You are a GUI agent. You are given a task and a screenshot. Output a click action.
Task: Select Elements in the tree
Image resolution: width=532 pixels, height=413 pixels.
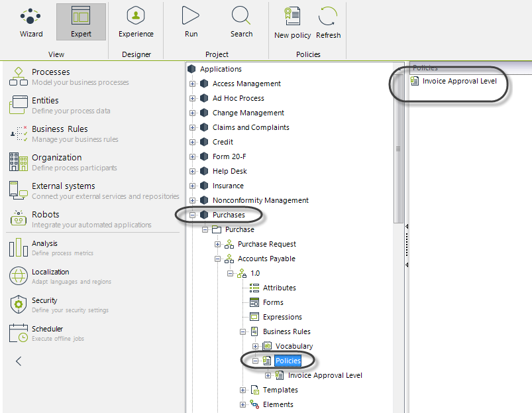pos(278,404)
